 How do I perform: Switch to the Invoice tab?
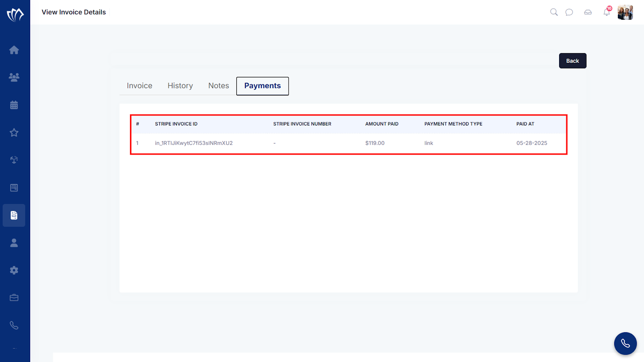click(140, 86)
